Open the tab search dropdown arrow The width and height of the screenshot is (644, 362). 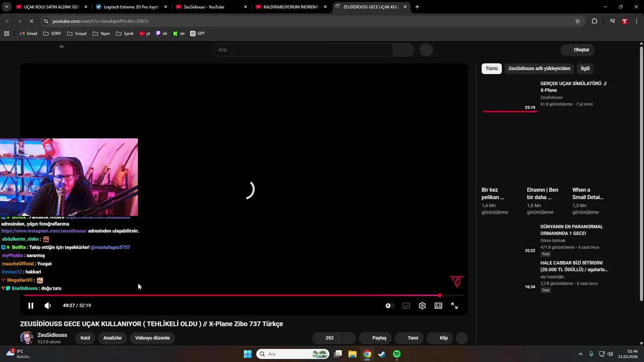click(7, 7)
